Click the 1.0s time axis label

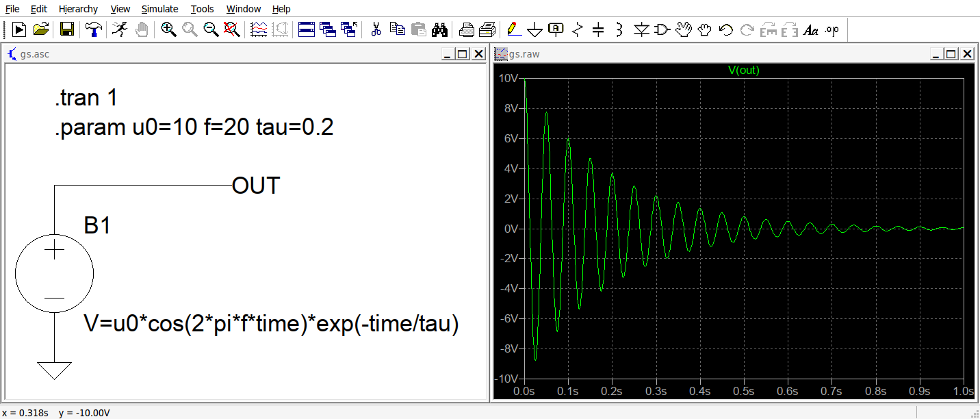[x=963, y=391]
